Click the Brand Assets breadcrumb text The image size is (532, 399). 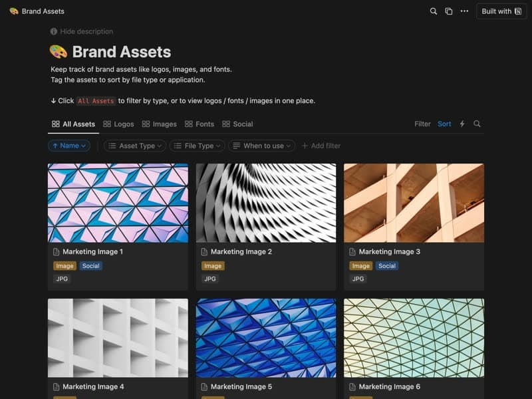pos(43,11)
